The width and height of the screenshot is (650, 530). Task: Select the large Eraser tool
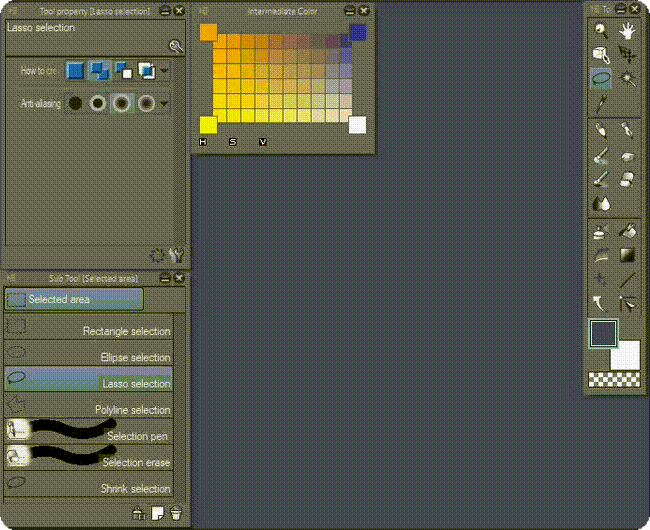point(627,180)
